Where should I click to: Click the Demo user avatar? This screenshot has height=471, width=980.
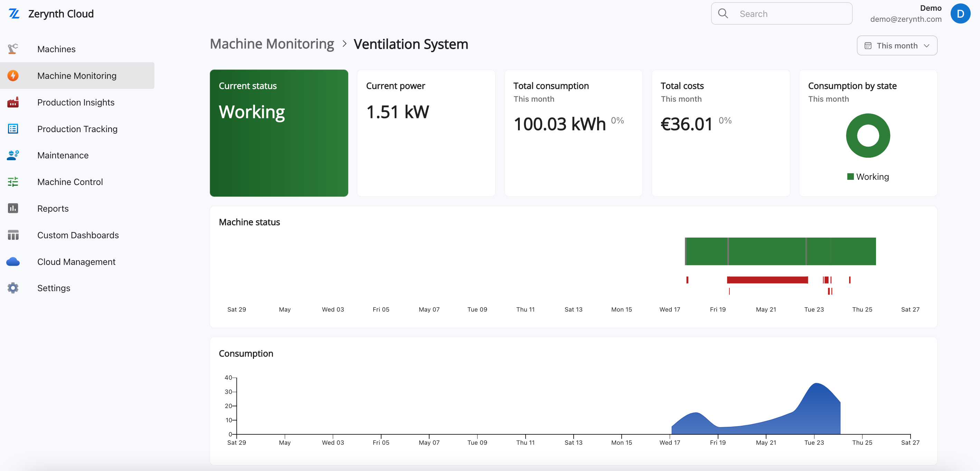(960, 13)
